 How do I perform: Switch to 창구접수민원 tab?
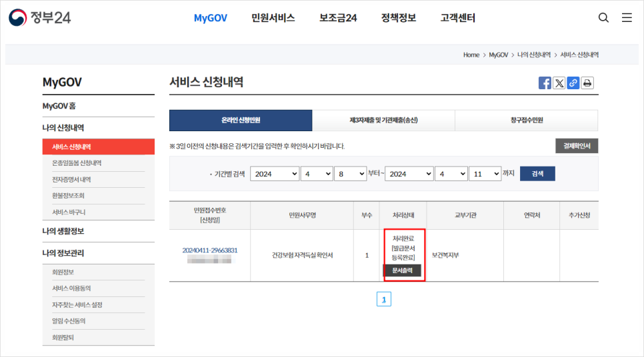pyautogui.click(x=527, y=121)
